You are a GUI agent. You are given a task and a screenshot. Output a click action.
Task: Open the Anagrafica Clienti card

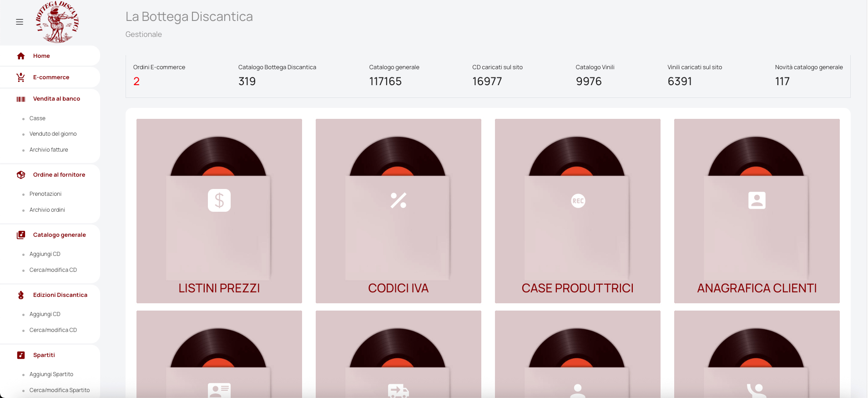pos(757,211)
